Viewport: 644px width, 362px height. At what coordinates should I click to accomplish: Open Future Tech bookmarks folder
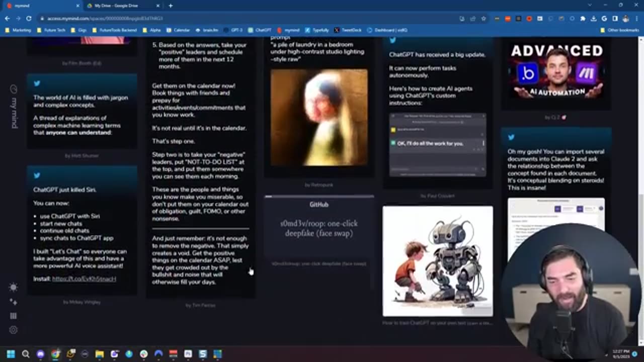51,30
